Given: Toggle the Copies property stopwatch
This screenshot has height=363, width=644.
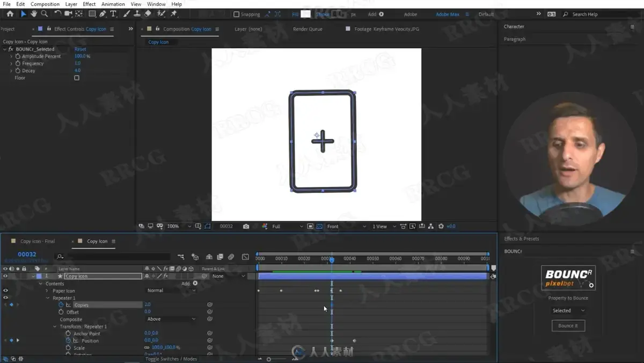Looking at the screenshot, I should 61,304.
